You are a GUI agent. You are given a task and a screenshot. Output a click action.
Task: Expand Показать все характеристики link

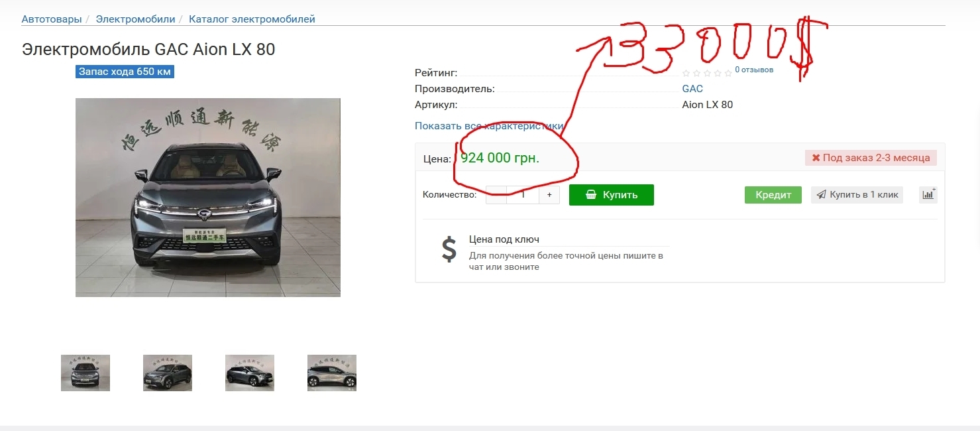489,126
